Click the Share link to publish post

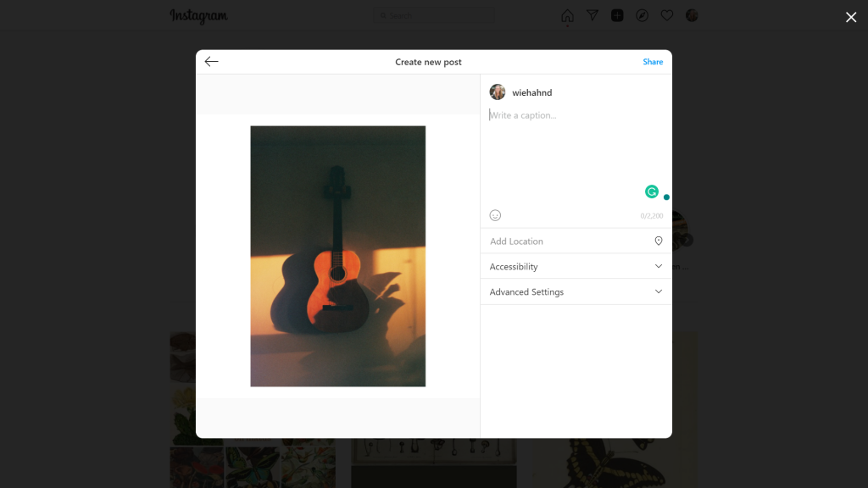[652, 62]
